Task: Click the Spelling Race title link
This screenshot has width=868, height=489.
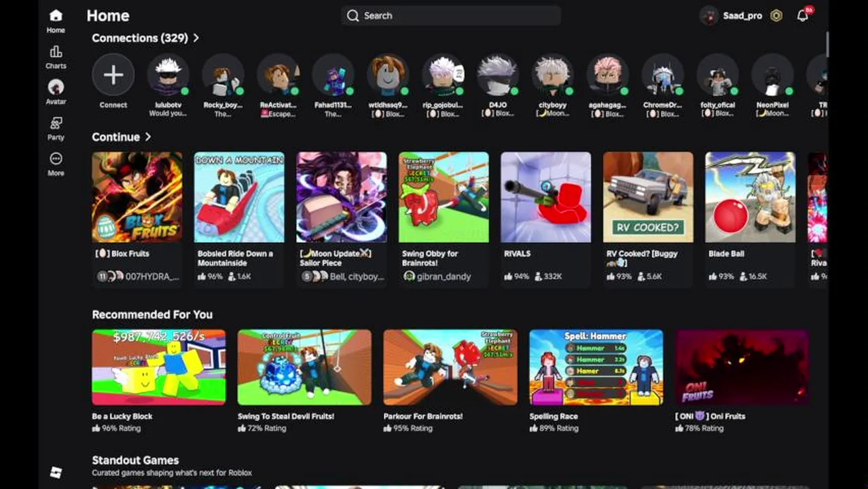Action: point(554,416)
